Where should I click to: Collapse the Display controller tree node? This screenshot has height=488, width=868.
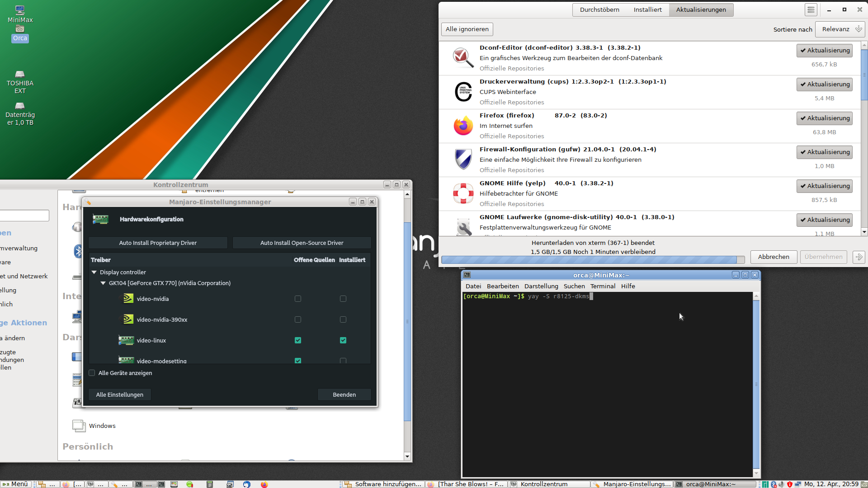[x=94, y=272]
